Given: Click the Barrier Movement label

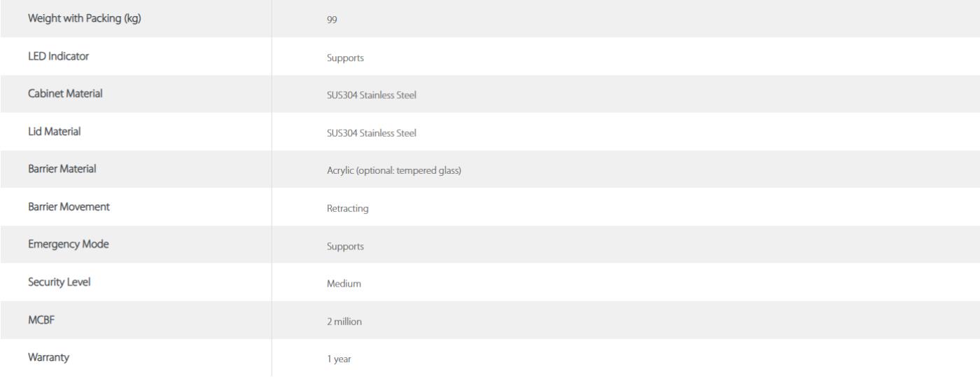Looking at the screenshot, I should (x=69, y=207).
